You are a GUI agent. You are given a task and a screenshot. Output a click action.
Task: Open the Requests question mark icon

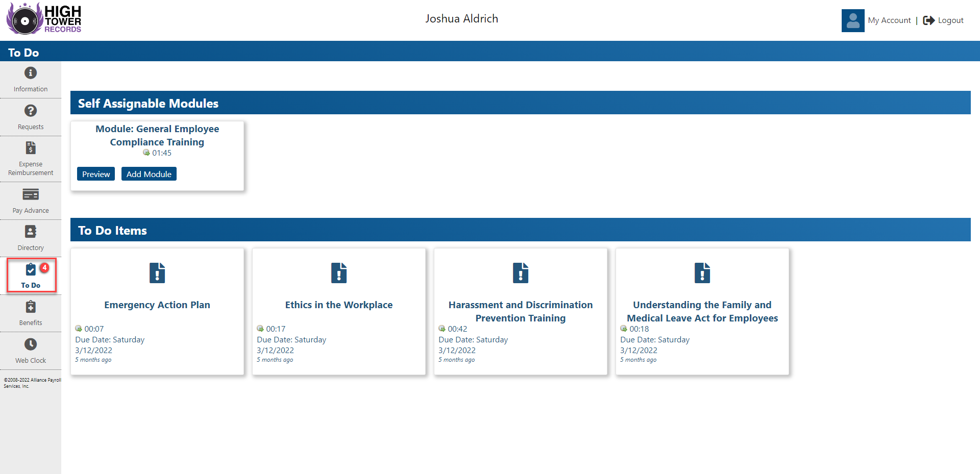pyautogui.click(x=31, y=111)
